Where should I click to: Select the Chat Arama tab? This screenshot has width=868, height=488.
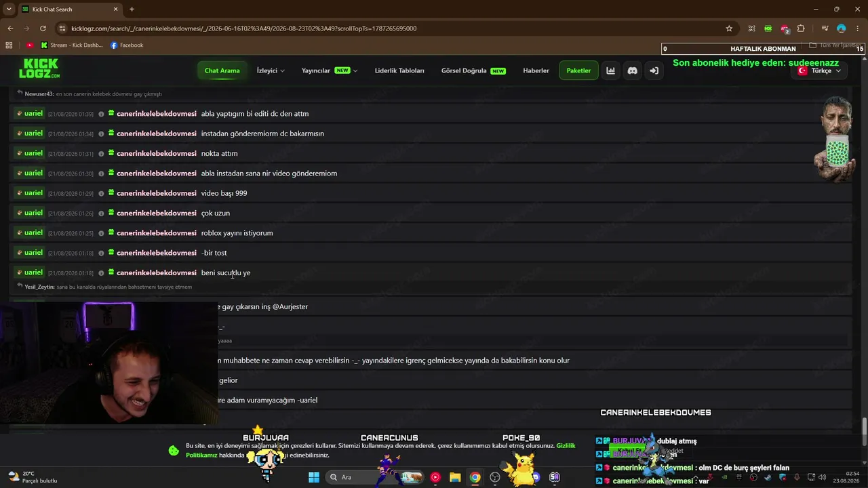coord(222,70)
